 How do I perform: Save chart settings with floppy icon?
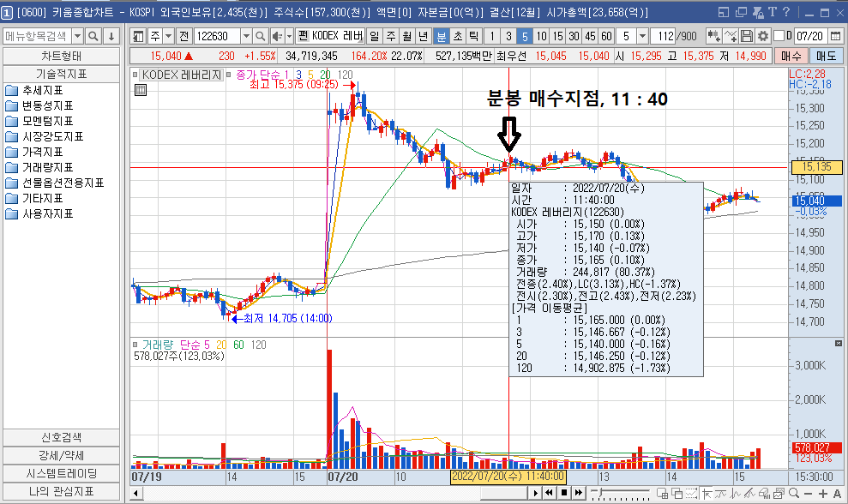tap(747, 36)
